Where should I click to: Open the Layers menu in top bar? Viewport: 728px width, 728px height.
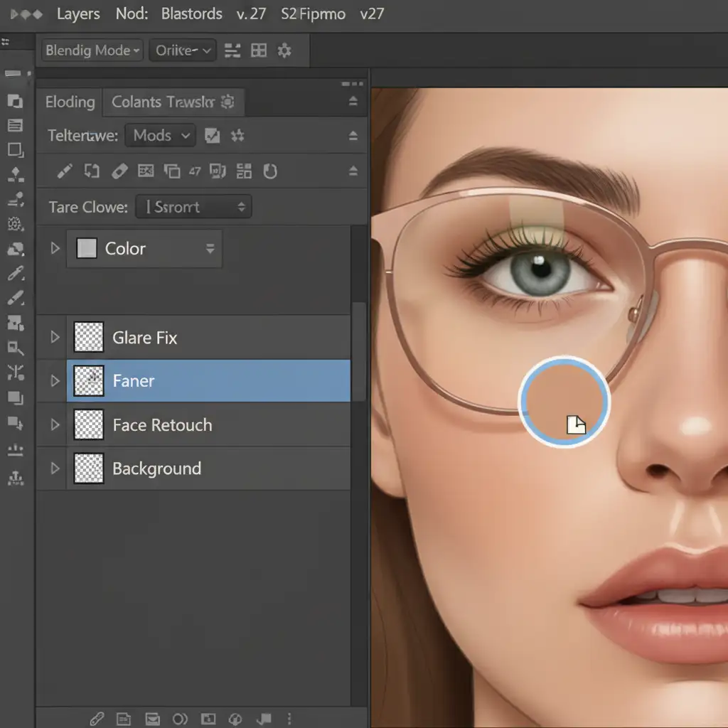click(77, 14)
